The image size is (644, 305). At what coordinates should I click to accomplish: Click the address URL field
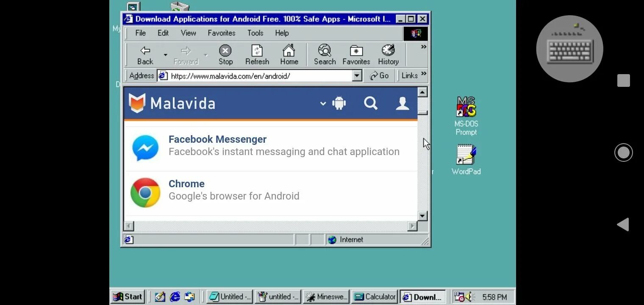coord(261,76)
